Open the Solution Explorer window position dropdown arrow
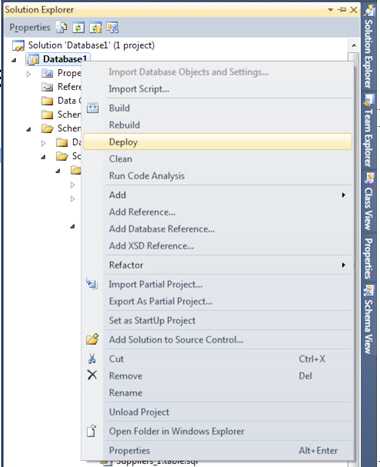Screen dimensions: 380x467 (331, 10)
